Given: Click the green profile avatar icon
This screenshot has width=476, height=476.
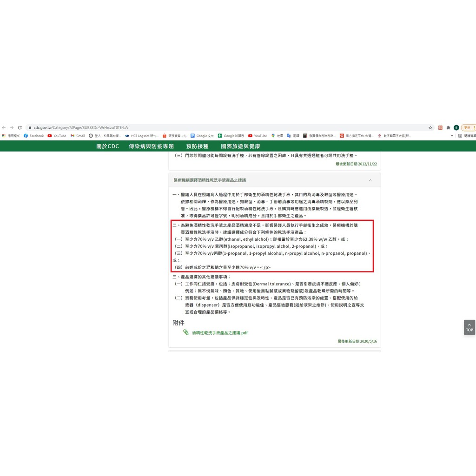Looking at the screenshot, I should tap(456, 127).
